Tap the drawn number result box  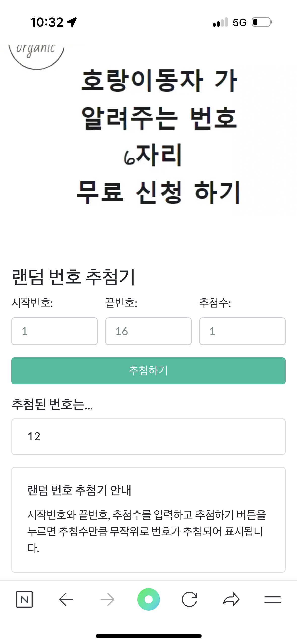coord(148,436)
